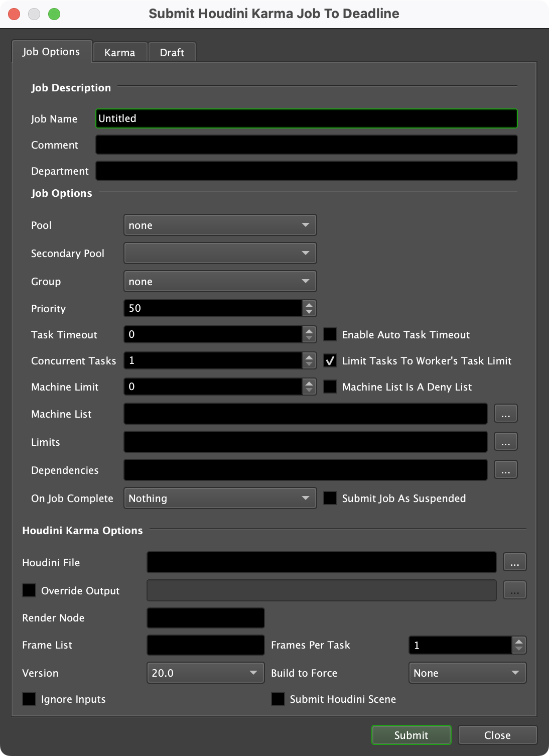549x756 pixels.
Task: Click the Frame List input field
Action: coord(206,645)
